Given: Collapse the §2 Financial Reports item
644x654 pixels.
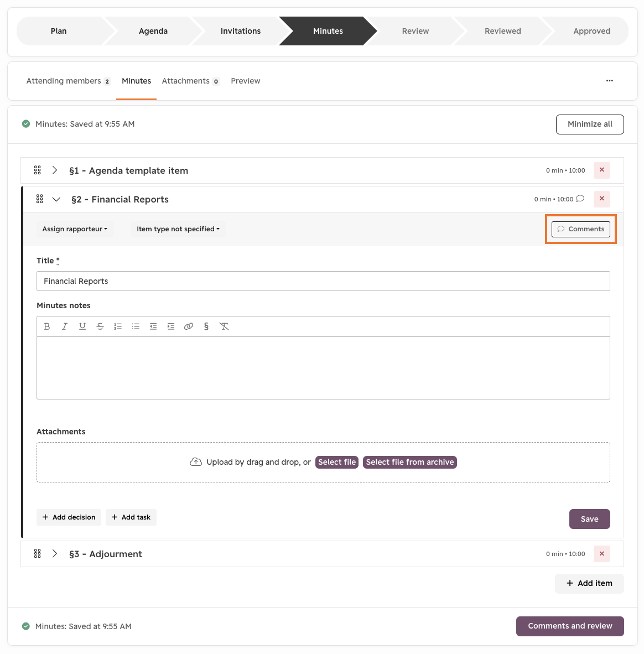Looking at the screenshot, I should pos(56,199).
